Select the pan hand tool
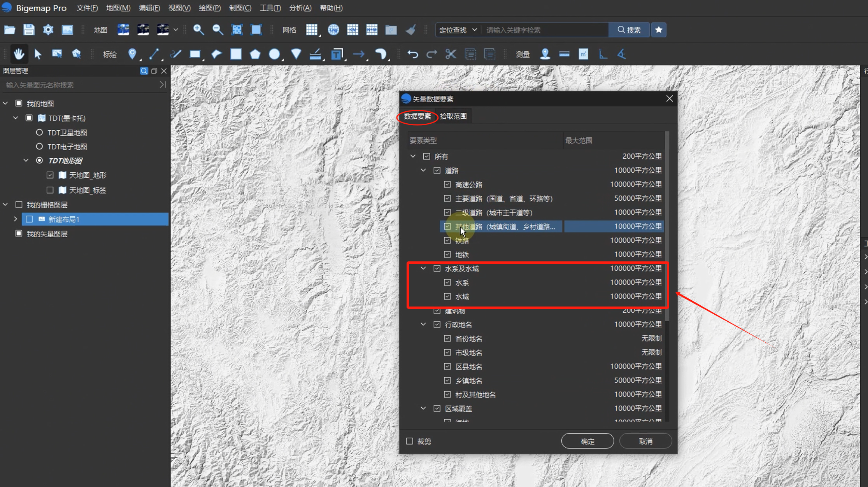 pos(19,54)
